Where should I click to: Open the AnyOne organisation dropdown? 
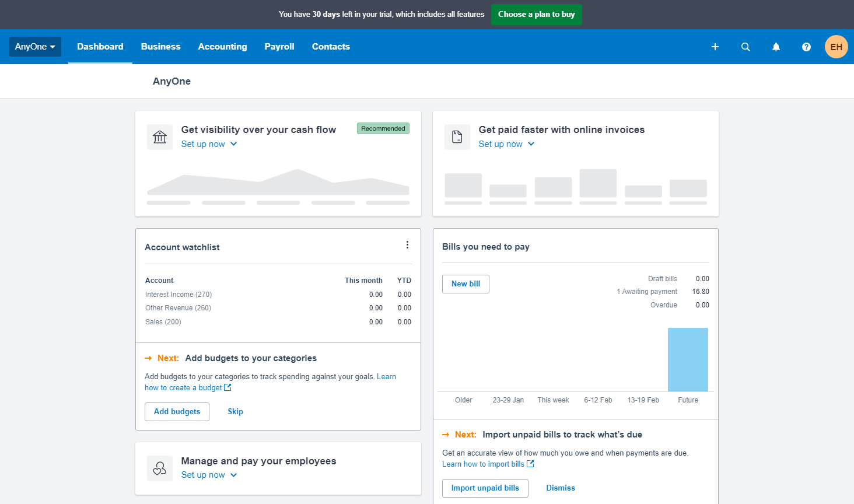pyautogui.click(x=35, y=46)
